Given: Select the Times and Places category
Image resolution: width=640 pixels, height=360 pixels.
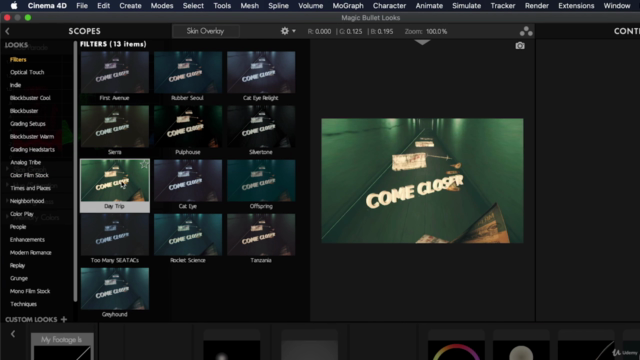Looking at the screenshot, I should [30, 188].
